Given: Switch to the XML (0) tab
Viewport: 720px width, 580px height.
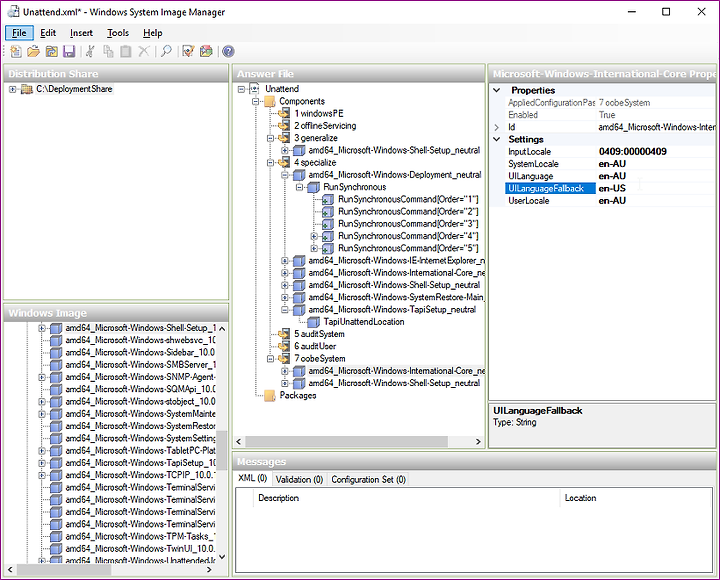Looking at the screenshot, I should click(x=253, y=479).
